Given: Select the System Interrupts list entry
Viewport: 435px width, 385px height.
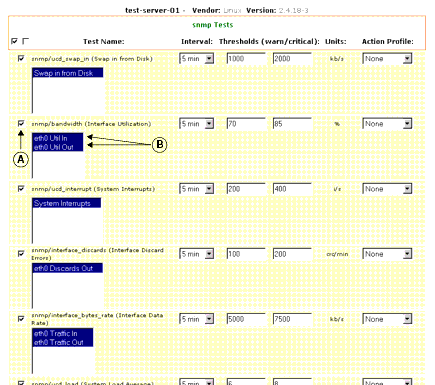Looking at the screenshot, I should pyautogui.click(x=67, y=203).
